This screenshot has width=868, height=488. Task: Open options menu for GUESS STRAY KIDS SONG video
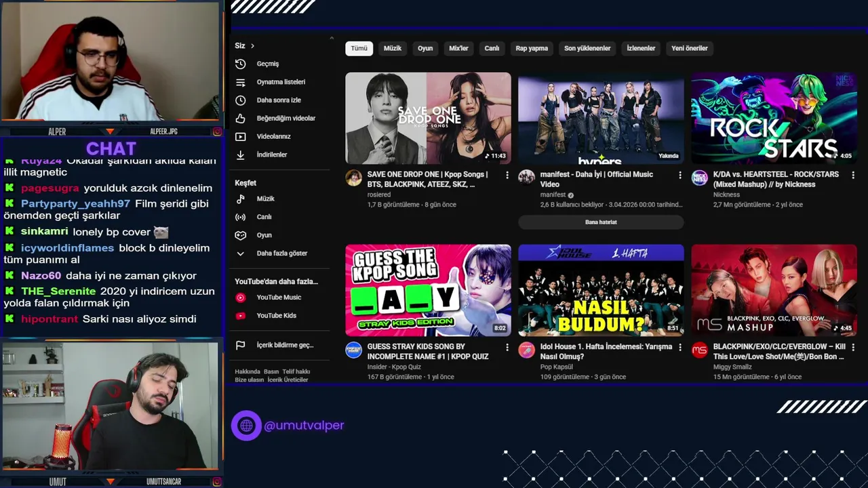coord(507,347)
